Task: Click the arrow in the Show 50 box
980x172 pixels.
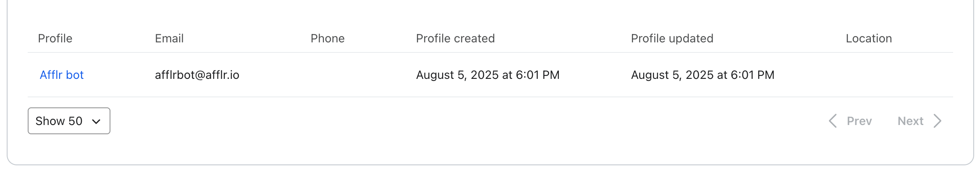Action: point(96,122)
